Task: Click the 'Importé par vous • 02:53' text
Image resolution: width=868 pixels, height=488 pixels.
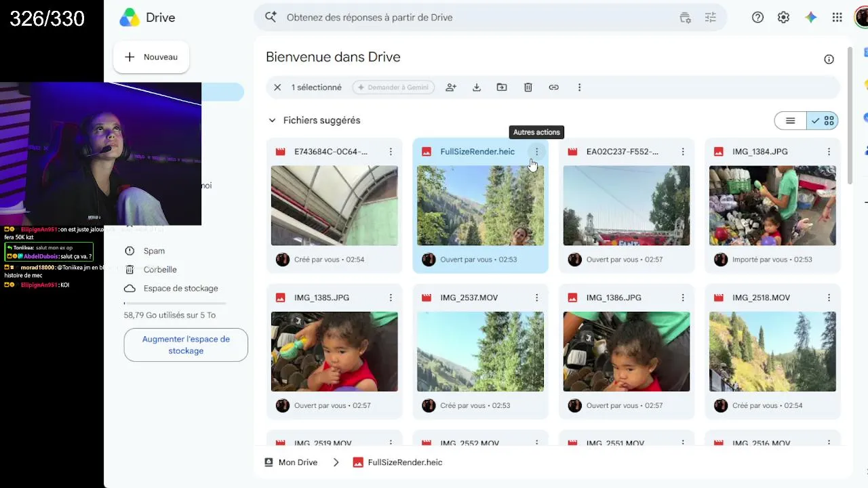Action: [x=772, y=260]
